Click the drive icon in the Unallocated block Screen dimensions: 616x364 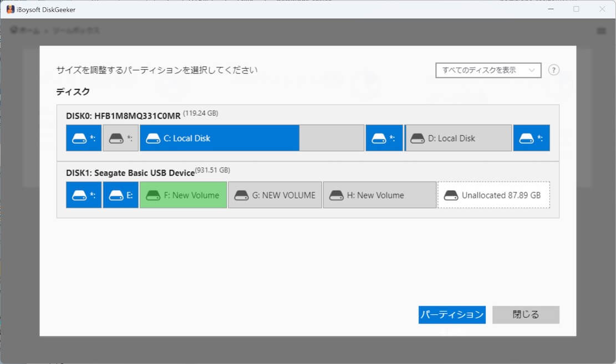(x=451, y=195)
